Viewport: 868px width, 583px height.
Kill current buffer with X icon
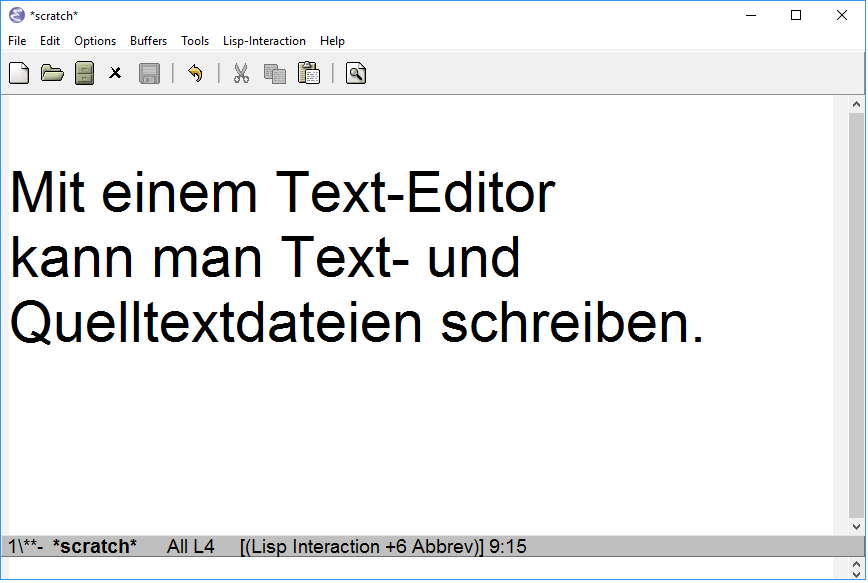pyautogui.click(x=115, y=73)
